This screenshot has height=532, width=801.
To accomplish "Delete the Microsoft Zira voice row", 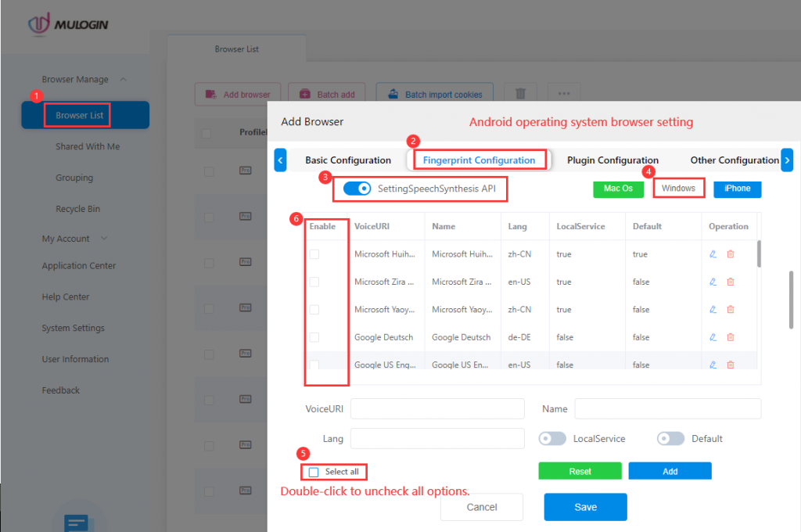I will pyautogui.click(x=731, y=282).
